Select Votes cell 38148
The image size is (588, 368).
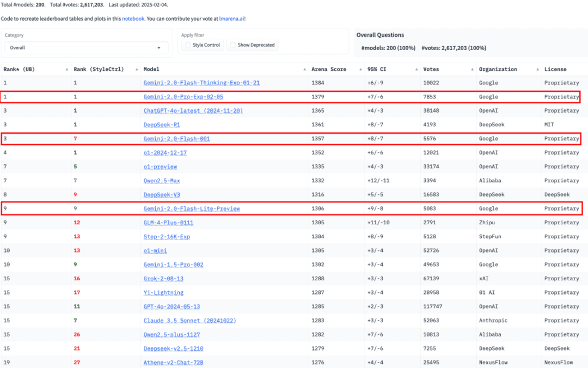[x=431, y=111]
